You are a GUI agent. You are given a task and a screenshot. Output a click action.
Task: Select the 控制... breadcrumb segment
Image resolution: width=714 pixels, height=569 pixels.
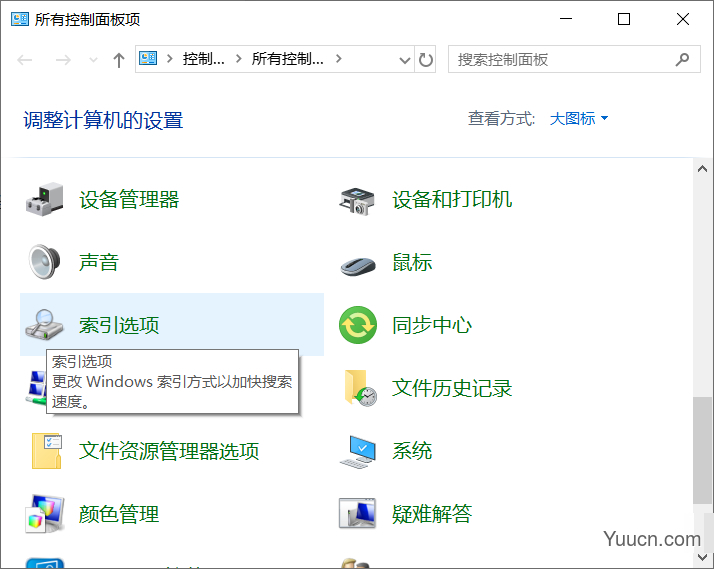pos(204,59)
